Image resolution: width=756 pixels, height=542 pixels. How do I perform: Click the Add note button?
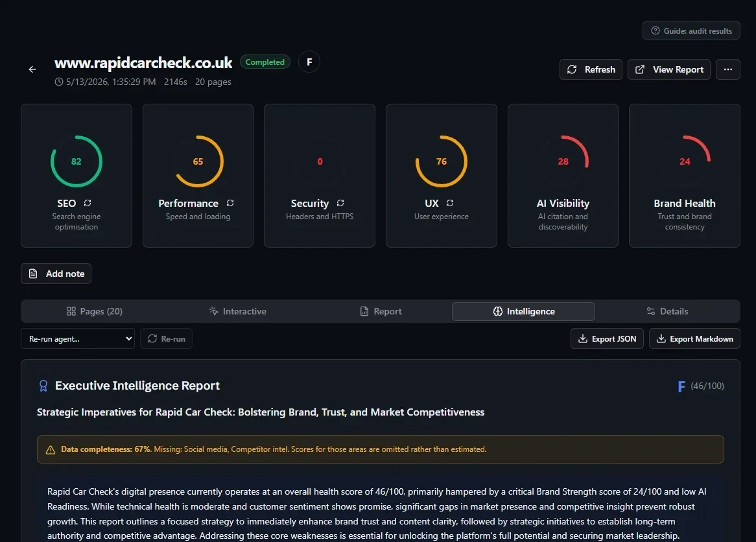coord(56,274)
